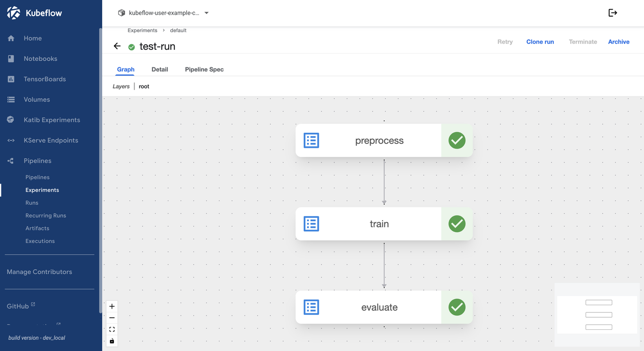Zoom in on the graph with plus button
The width and height of the screenshot is (644, 351).
(112, 306)
